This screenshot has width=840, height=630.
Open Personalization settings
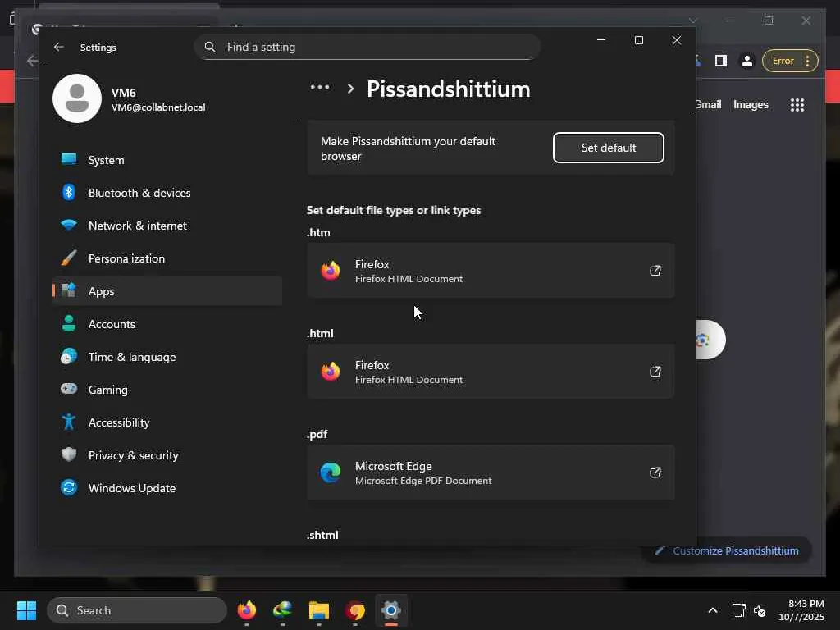click(167, 258)
